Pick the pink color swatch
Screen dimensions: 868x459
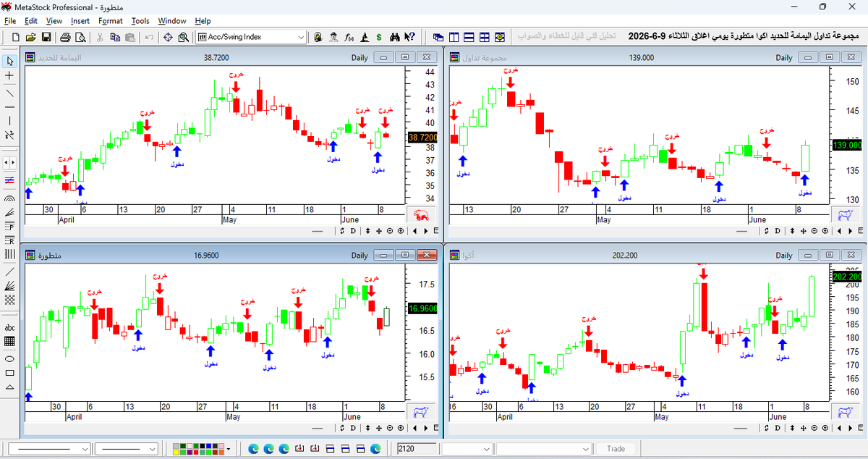[221, 446]
